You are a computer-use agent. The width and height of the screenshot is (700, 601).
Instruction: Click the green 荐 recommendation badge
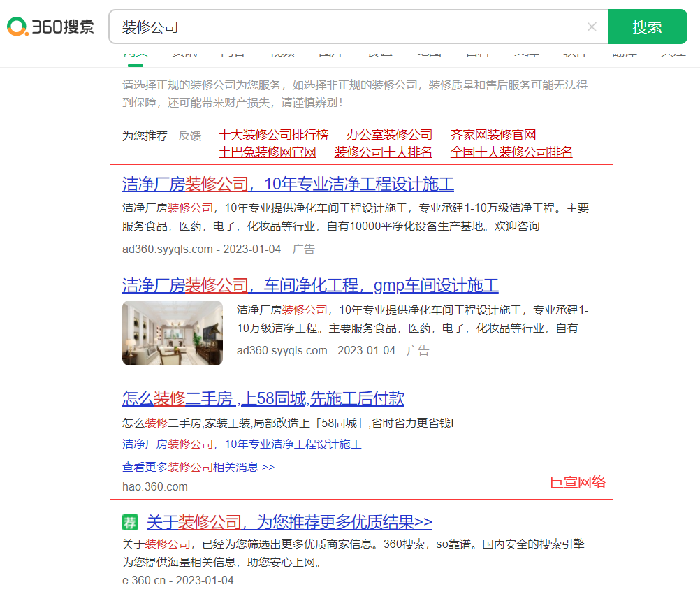coord(130,522)
